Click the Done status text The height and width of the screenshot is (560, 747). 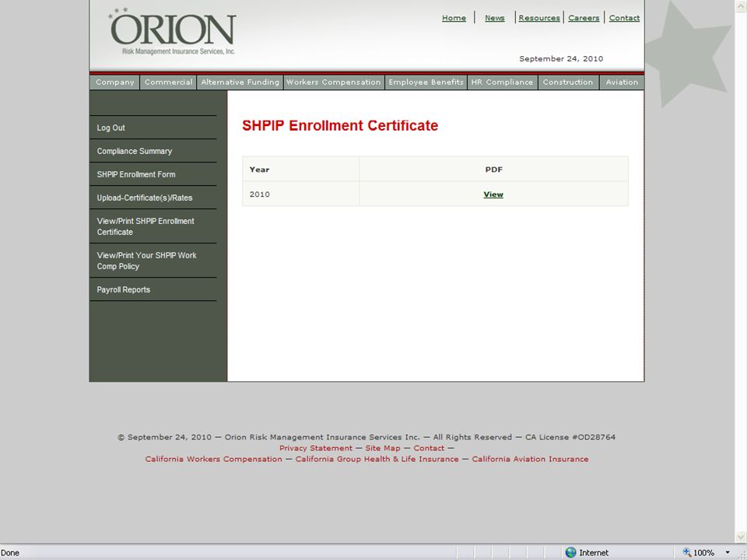(x=10, y=553)
